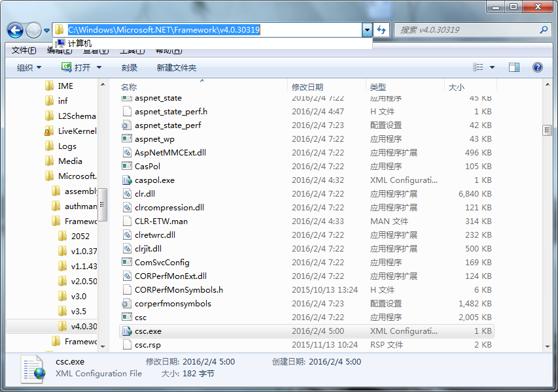Viewport: 558px width, 392px height.
Task: Toggle the preview pane icon
Action: 514,67
